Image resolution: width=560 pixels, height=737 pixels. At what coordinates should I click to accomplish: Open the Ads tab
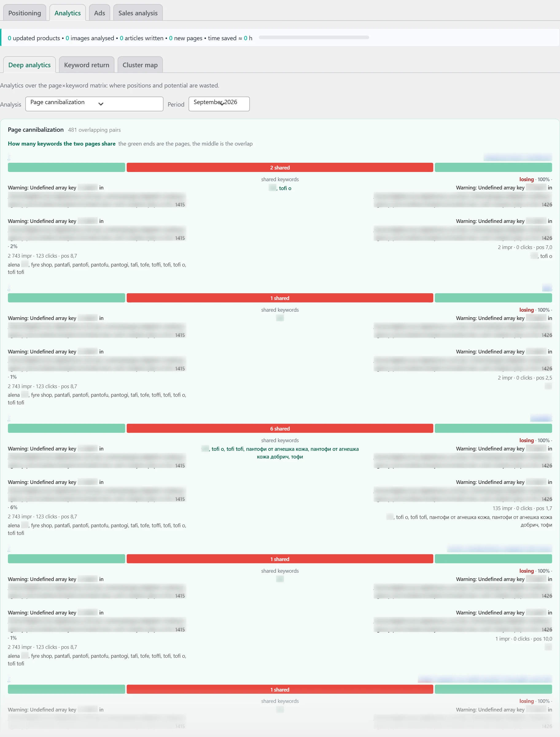tap(99, 13)
